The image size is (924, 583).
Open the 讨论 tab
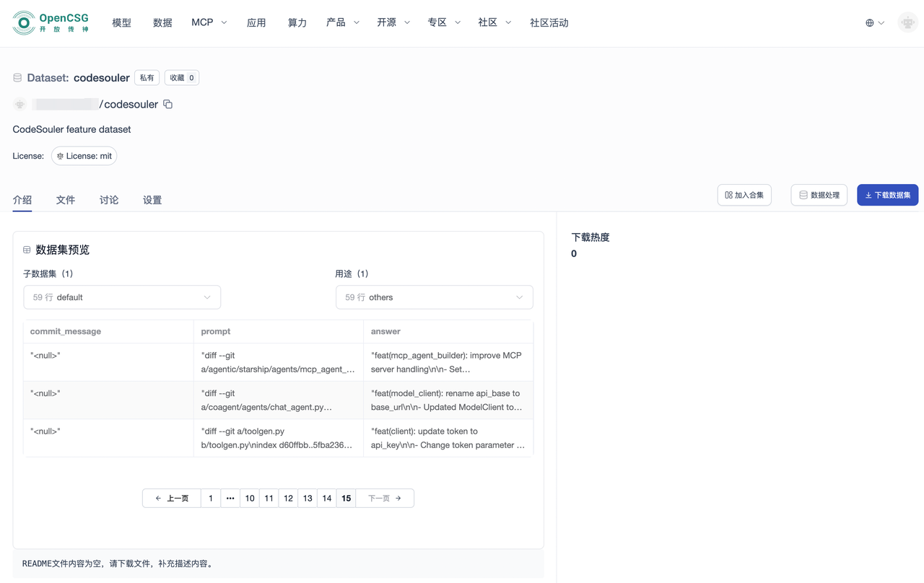click(108, 200)
